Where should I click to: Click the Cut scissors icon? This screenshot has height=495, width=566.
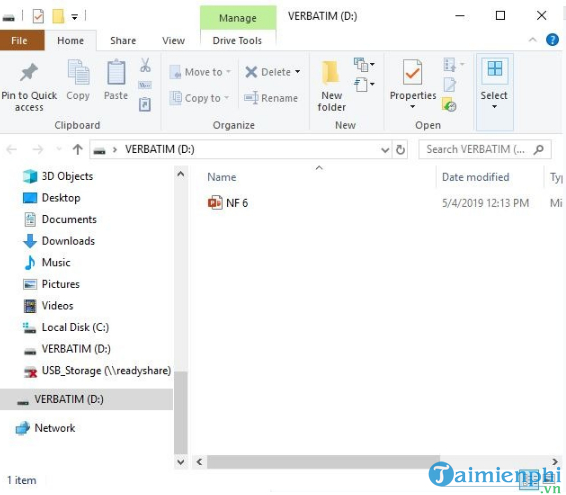(x=145, y=65)
